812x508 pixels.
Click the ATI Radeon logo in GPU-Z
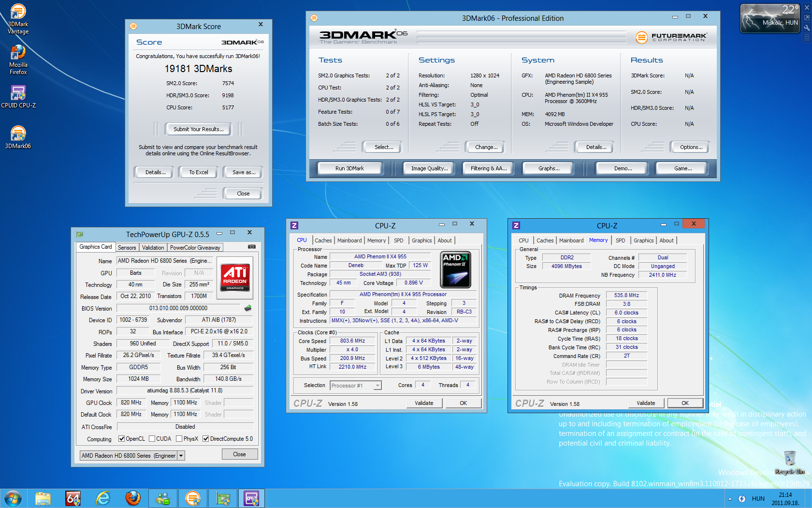[x=235, y=277]
